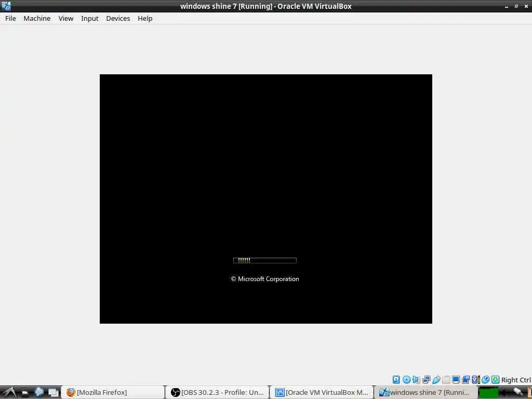Screen dimensions: 532x399
Task: Click the virtualization CPU status icon
Action: point(476,380)
